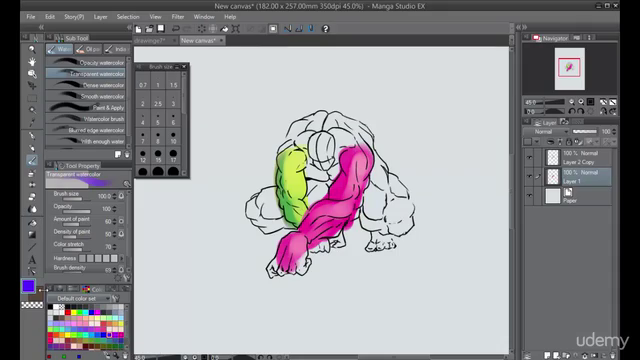Select the Decoration tool
Image resolution: width=640 pixels, height=360 pixels.
(x=32, y=185)
